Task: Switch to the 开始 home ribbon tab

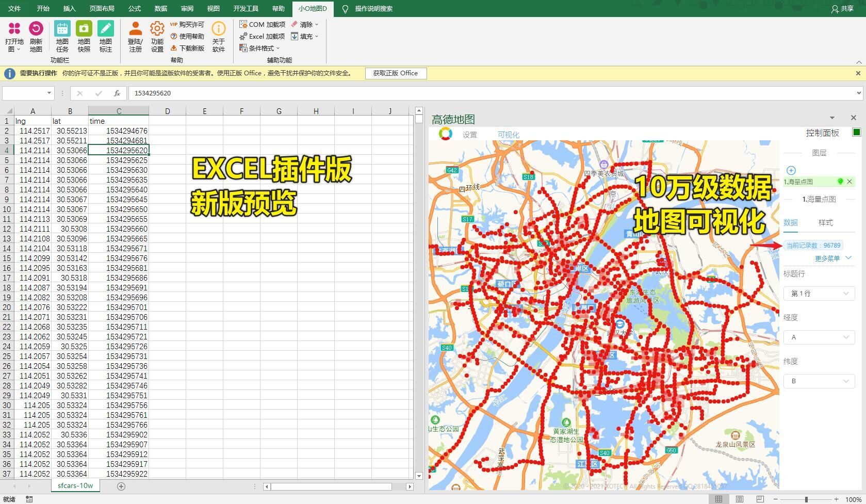Action: pos(43,9)
